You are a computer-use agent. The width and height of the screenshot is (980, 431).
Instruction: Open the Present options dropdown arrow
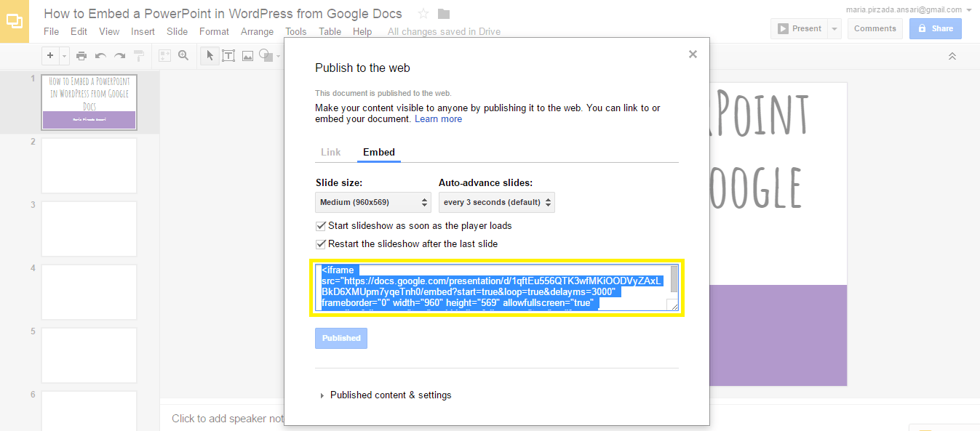click(x=834, y=28)
